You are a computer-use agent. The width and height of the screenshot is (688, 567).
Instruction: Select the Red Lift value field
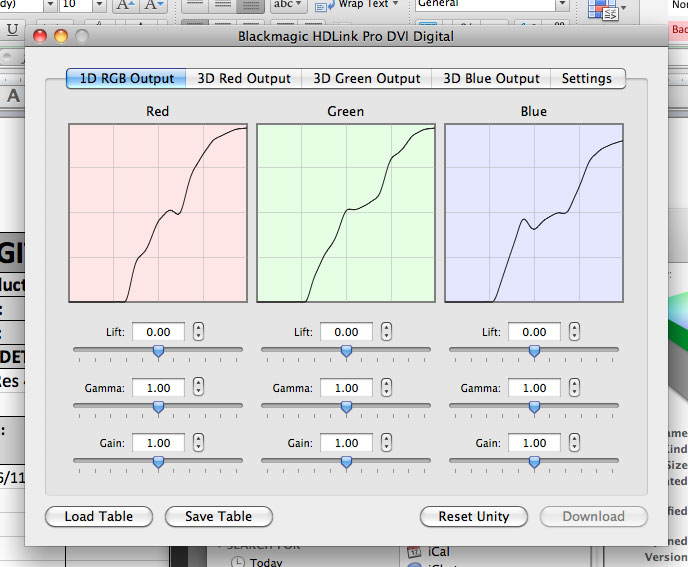point(158,332)
